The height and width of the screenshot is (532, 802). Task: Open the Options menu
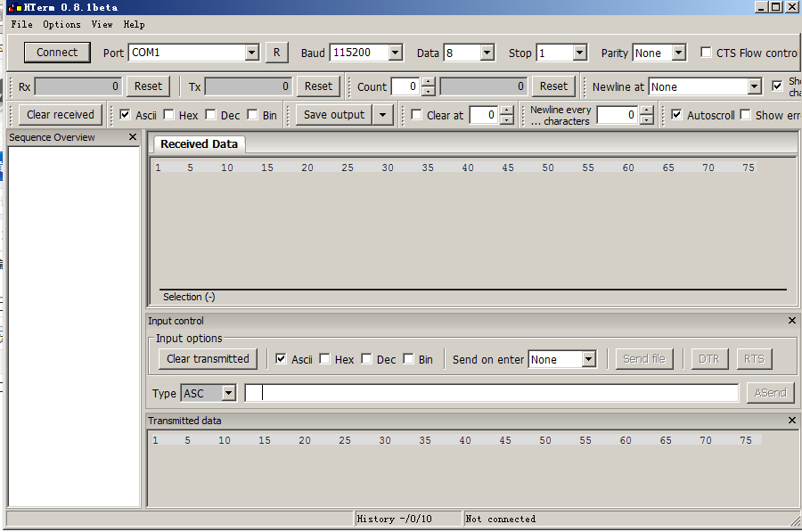[61, 24]
